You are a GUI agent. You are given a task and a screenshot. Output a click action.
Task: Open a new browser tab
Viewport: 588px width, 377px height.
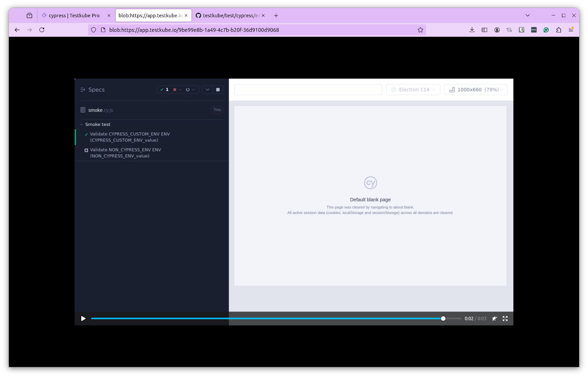tap(276, 15)
